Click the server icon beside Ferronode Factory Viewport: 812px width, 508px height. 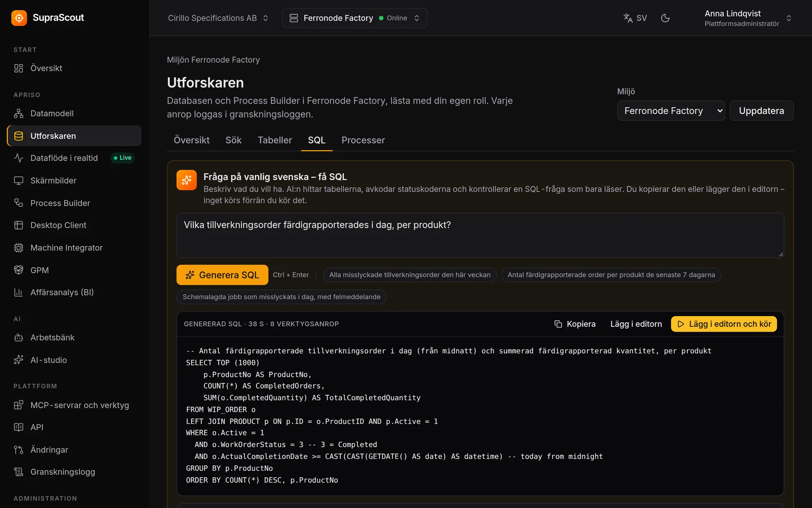coord(294,18)
